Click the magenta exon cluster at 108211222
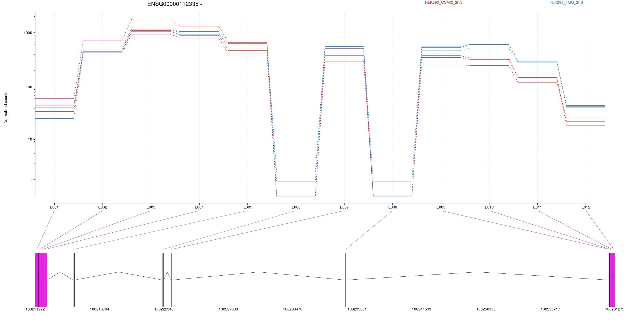Image resolution: width=644 pixels, height=322 pixels. tap(41, 280)
